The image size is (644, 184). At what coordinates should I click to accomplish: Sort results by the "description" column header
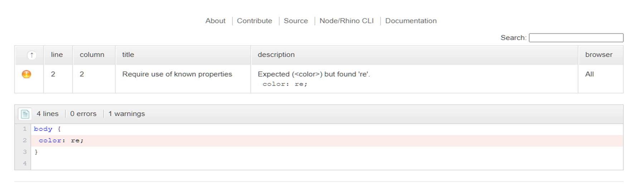(276, 55)
